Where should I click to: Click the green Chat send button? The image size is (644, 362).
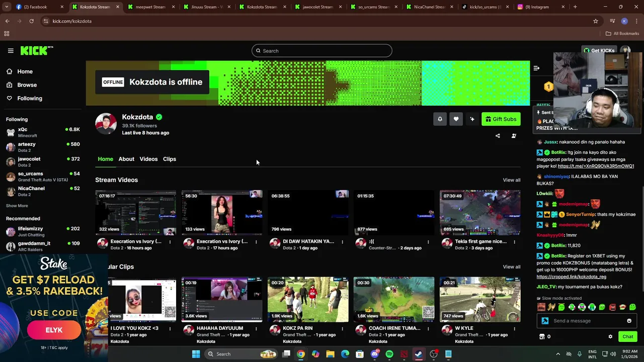click(x=627, y=336)
